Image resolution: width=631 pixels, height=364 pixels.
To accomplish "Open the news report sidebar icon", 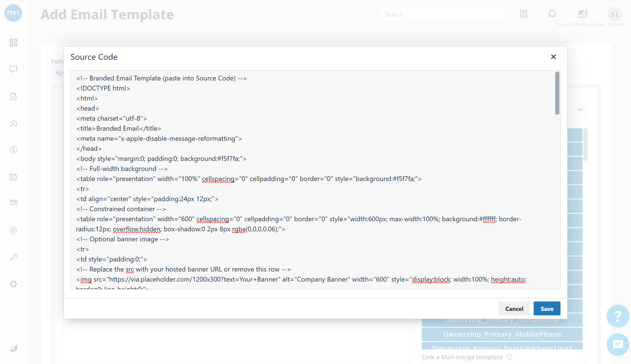I will [13, 177].
